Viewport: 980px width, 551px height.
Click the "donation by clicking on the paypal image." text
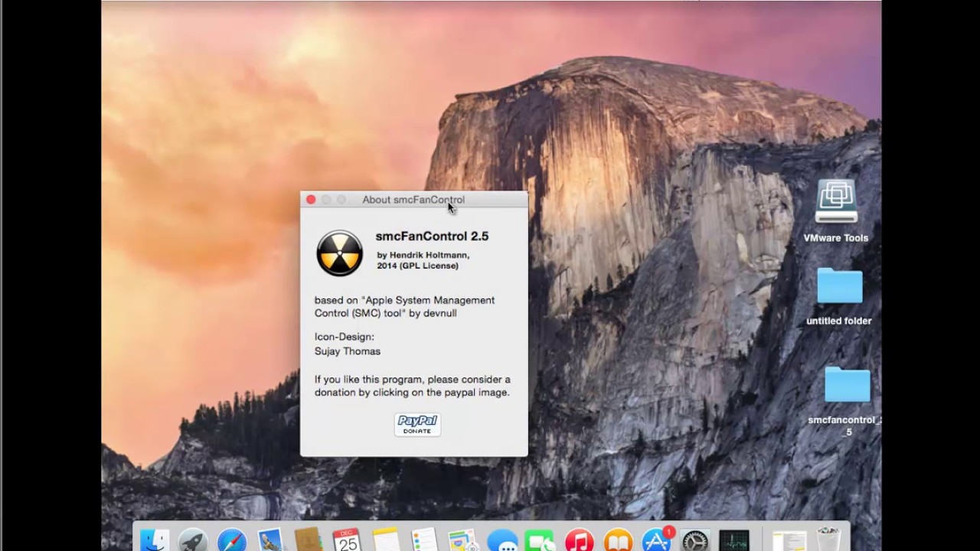(x=412, y=393)
